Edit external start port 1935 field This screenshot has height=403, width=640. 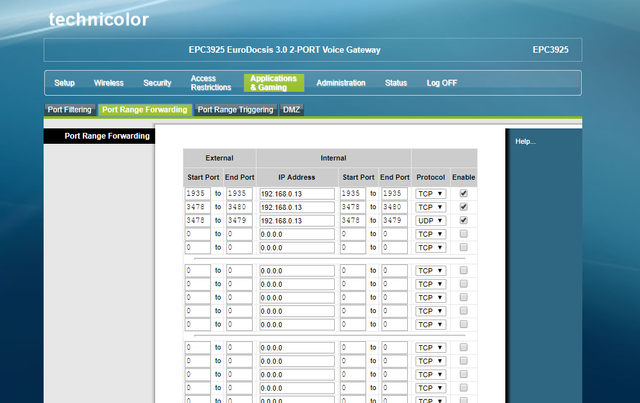198,194
